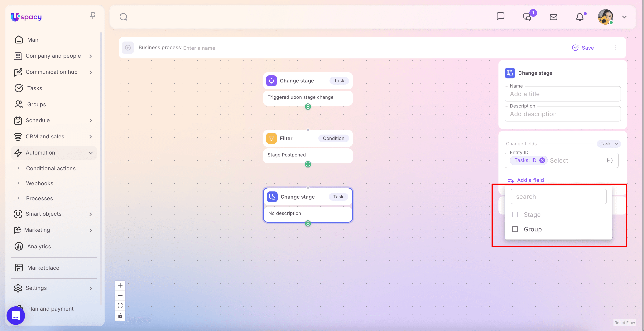Zoom in on the canvas with plus button

click(120, 285)
